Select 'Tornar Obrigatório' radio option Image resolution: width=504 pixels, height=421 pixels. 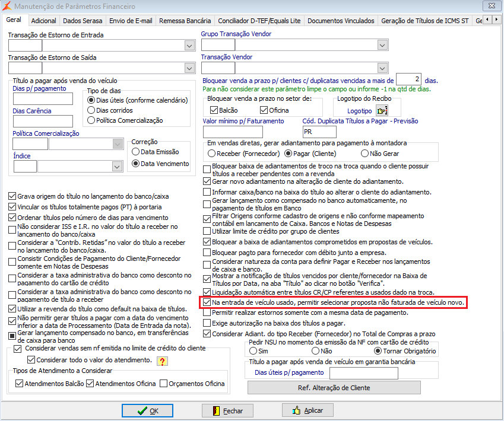coord(378,351)
